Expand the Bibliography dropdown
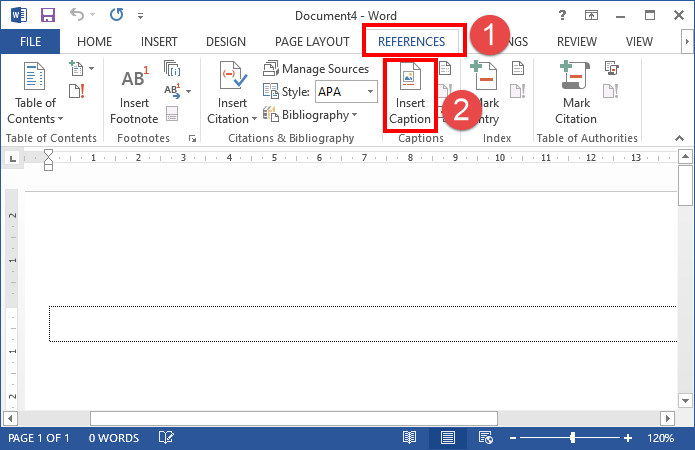This screenshot has height=450, width=695. point(312,115)
